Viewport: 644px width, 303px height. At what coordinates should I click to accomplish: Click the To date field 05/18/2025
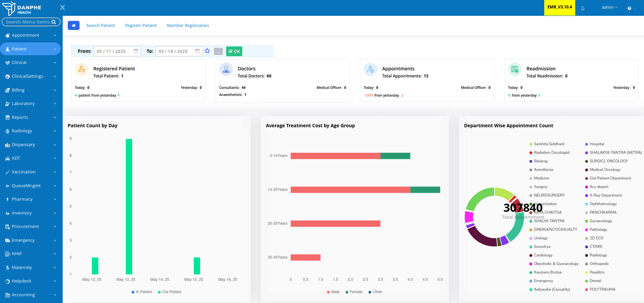click(179, 51)
